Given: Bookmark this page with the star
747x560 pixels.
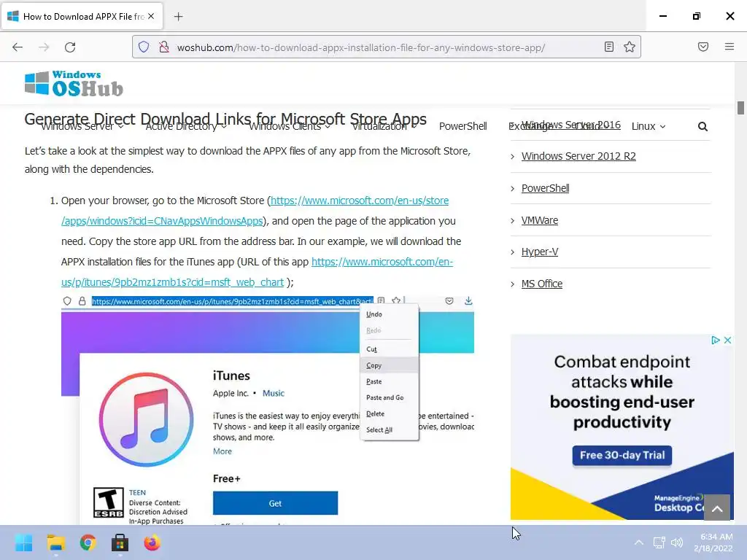Looking at the screenshot, I should tap(630, 47).
